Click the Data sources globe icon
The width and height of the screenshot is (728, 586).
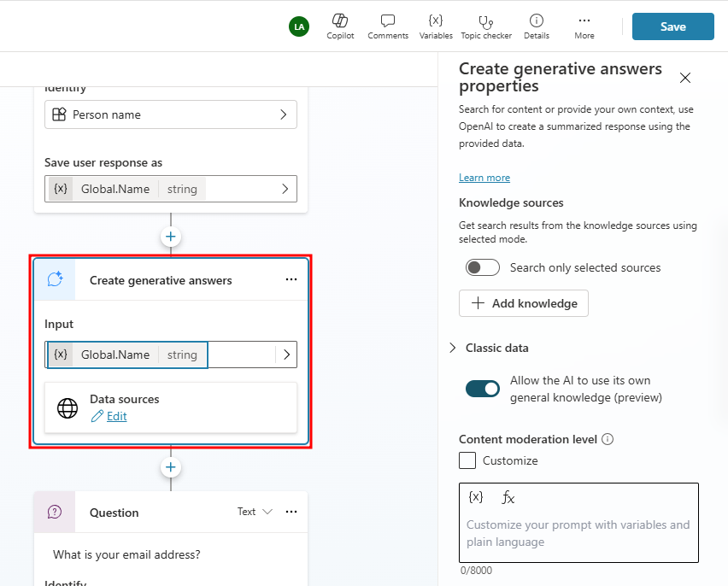pyautogui.click(x=68, y=408)
